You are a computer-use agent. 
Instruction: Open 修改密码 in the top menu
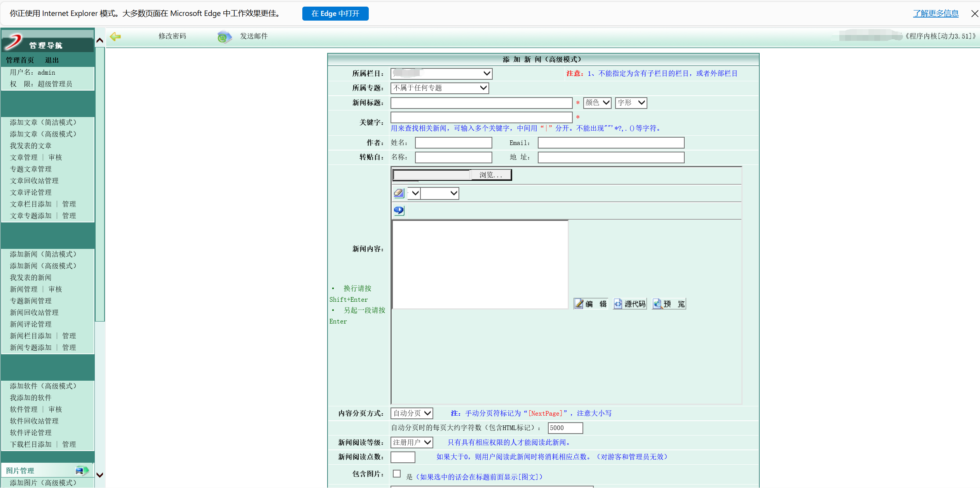(172, 36)
